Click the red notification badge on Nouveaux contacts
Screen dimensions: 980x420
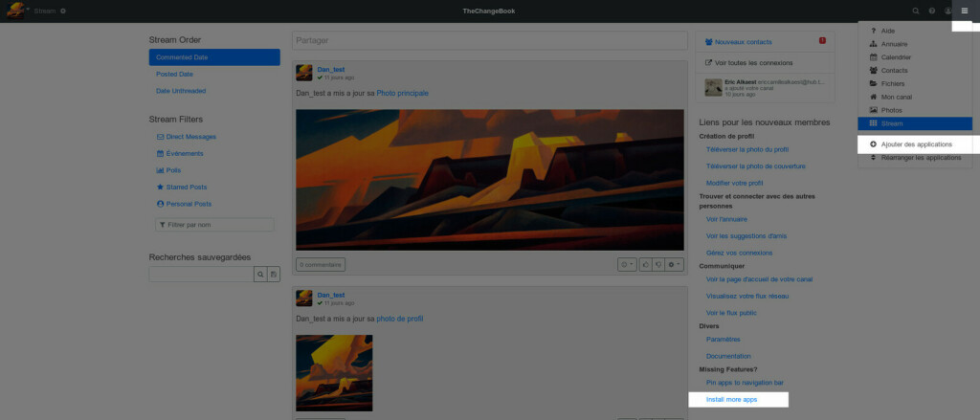(822, 41)
